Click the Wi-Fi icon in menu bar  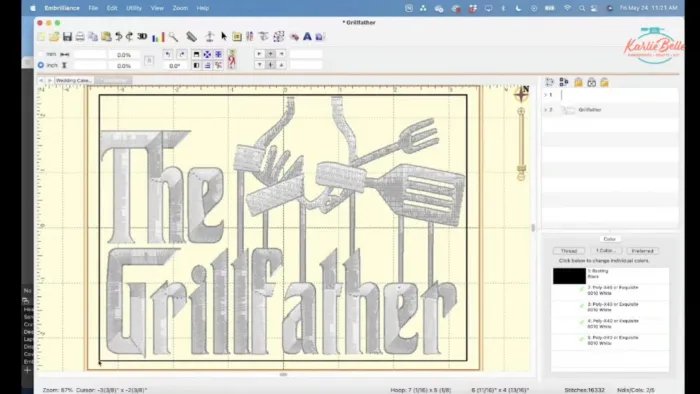coord(567,8)
